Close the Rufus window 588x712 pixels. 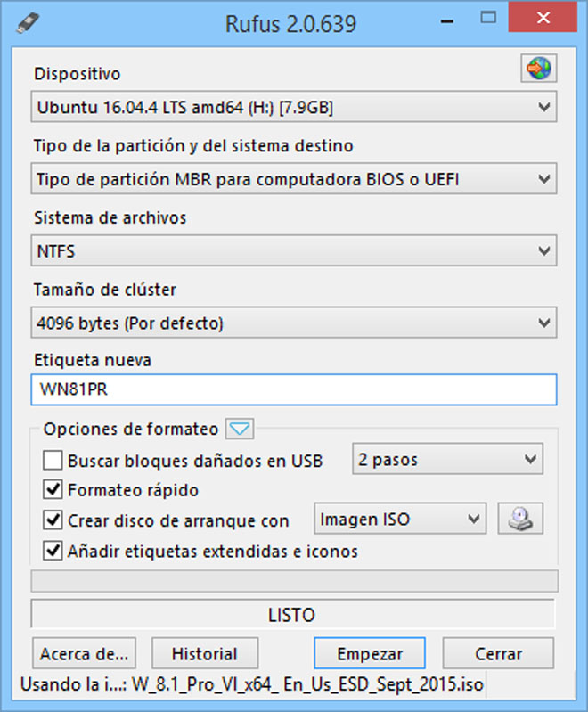pos(543,17)
